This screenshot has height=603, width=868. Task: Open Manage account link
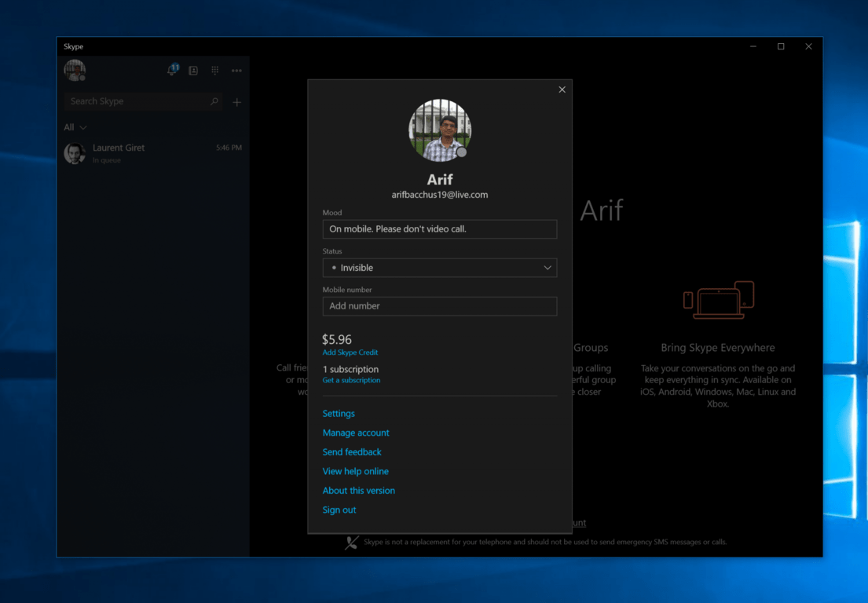click(x=355, y=433)
